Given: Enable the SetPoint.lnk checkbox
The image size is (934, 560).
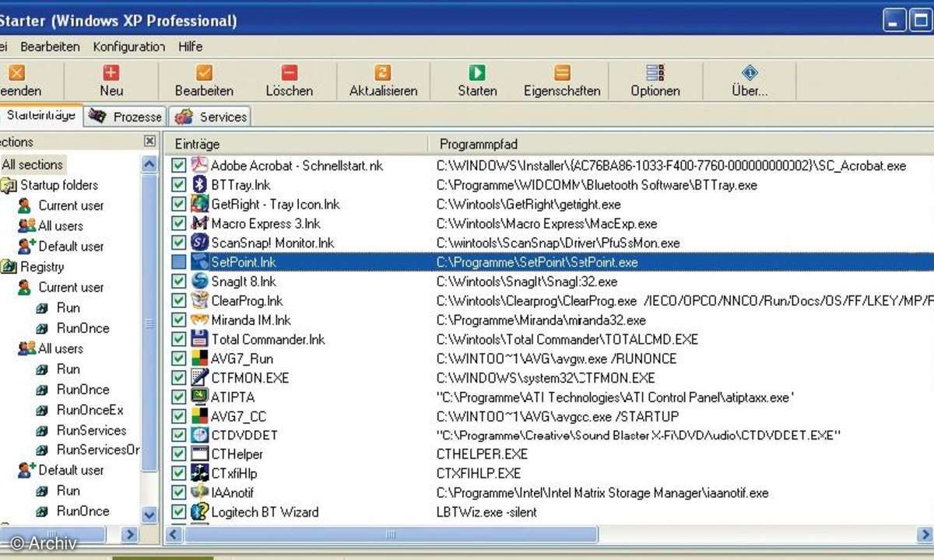Looking at the screenshot, I should [x=179, y=262].
